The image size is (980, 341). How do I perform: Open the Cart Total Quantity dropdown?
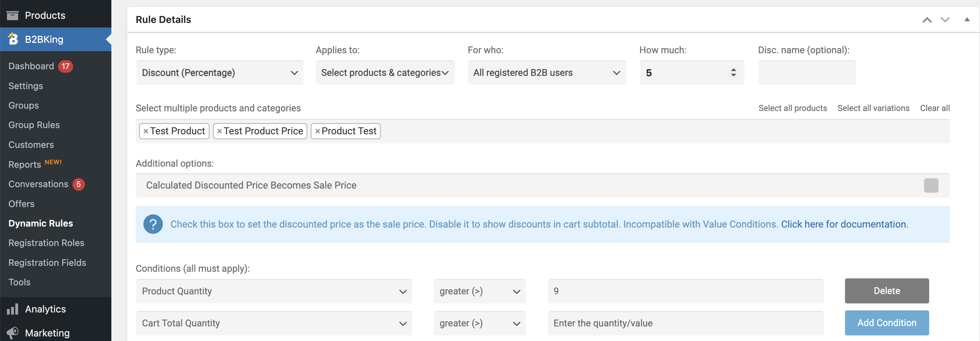(274, 323)
